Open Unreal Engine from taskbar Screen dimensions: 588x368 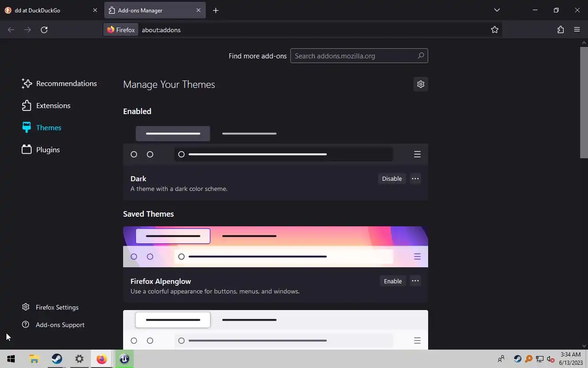pyautogui.click(x=124, y=359)
